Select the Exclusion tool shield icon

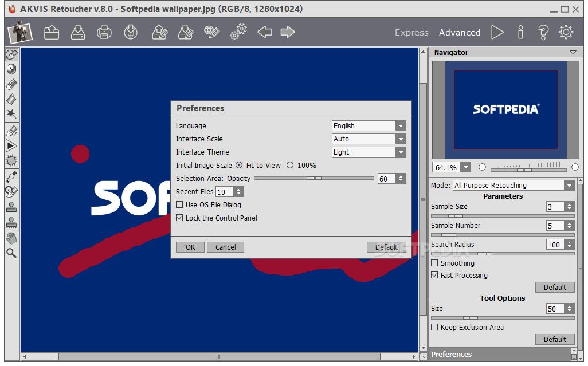pos(11,69)
